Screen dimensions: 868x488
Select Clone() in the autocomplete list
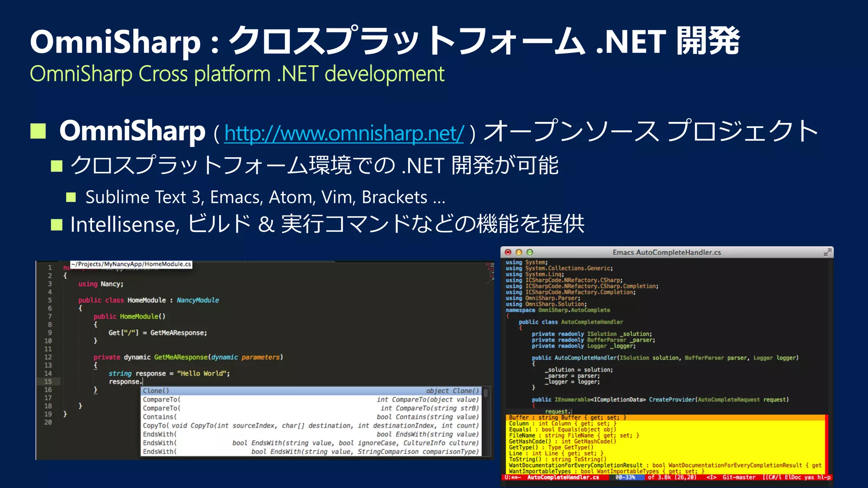311,391
